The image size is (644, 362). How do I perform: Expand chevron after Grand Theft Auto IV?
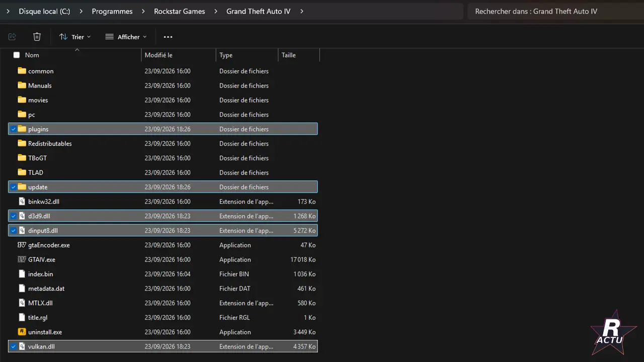tap(301, 11)
